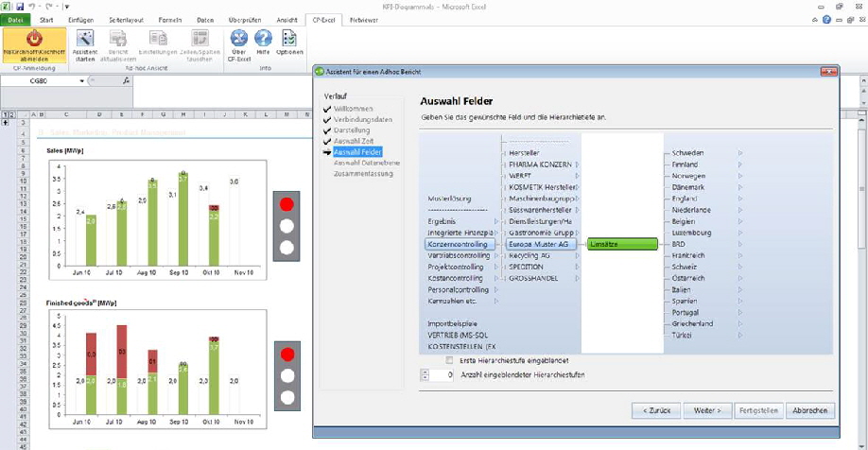Select the Recycling AG item
The height and width of the screenshot is (450, 868).
click(x=529, y=255)
